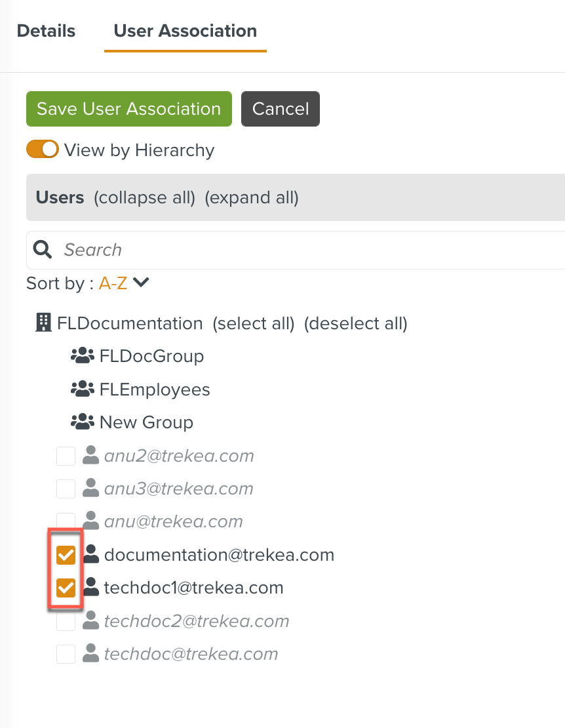
Task: Uncheck the documentation@trekea.com checkbox
Action: [66, 556]
